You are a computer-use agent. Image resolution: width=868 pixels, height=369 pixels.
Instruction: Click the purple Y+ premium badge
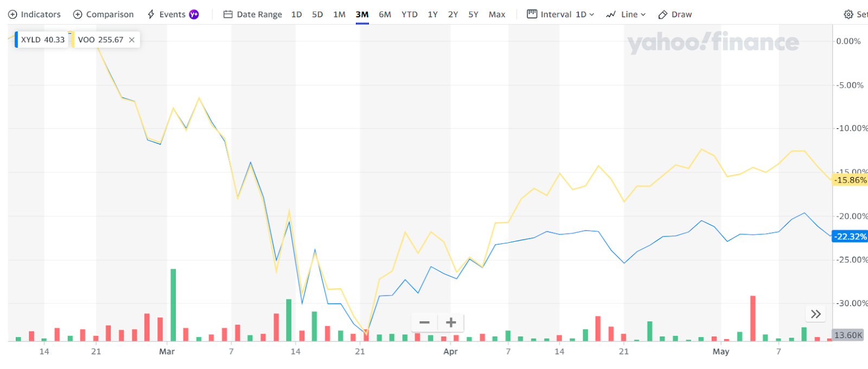194,15
